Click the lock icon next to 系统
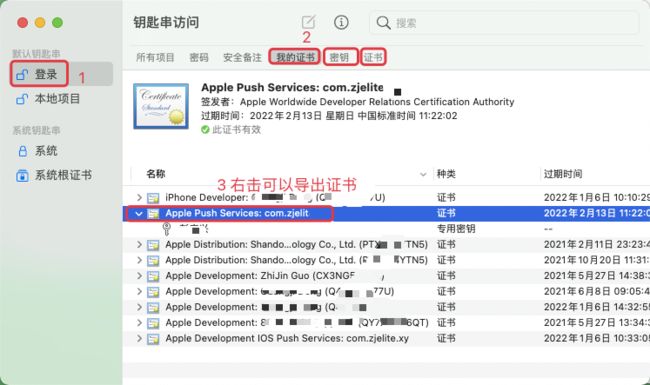Viewport: 650px width, 385px height. click(x=23, y=151)
